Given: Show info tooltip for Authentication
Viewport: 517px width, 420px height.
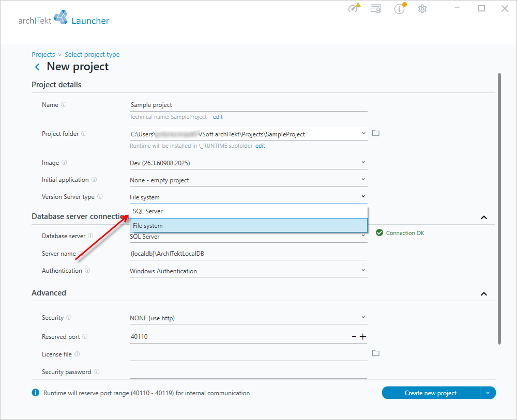Looking at the screenshot, I should click(x=87, y=271).
